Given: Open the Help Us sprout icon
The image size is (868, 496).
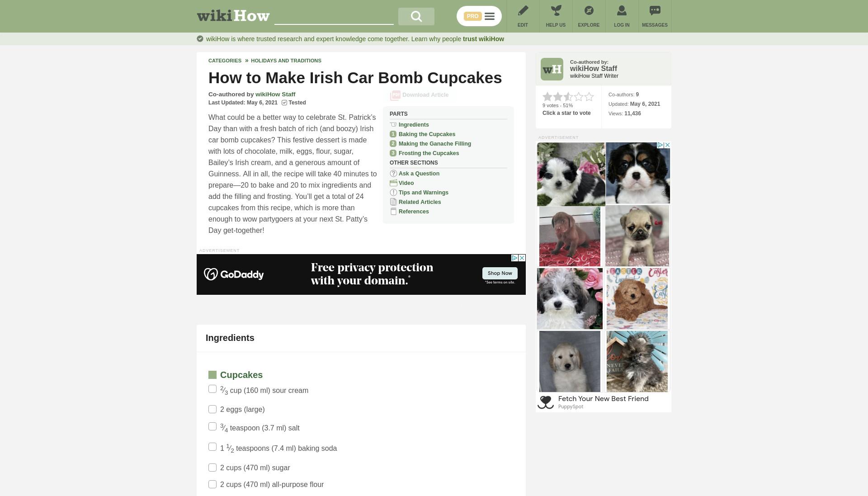Looking at the screenshot, I should (x=556, y=10).
